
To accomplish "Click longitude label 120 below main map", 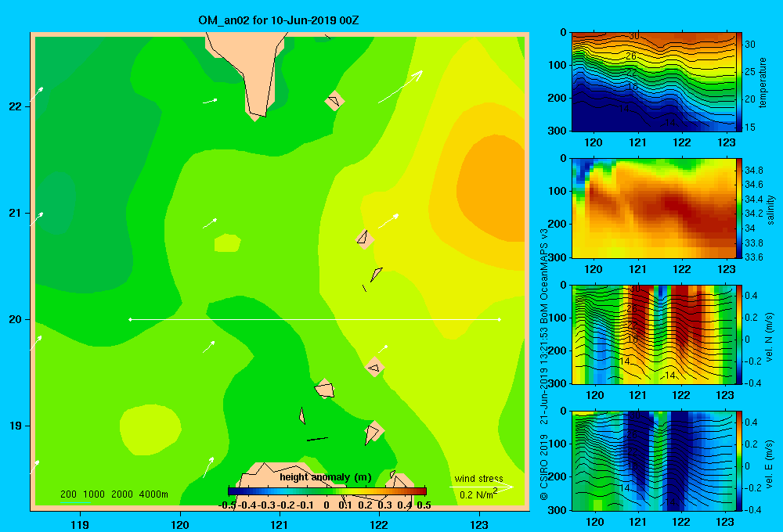I will 180,524.
